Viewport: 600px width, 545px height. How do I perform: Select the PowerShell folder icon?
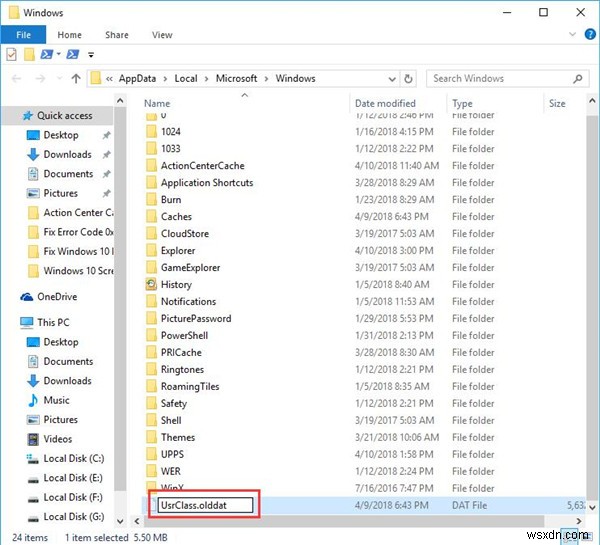pos(152,336)
